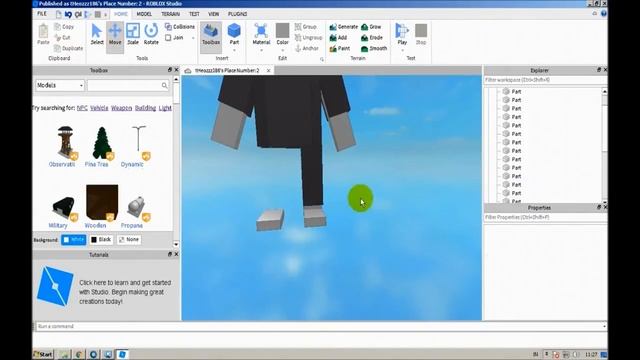The image size is (640, 360).
Task: Click the terrain Erode tool
Action: 372,38
